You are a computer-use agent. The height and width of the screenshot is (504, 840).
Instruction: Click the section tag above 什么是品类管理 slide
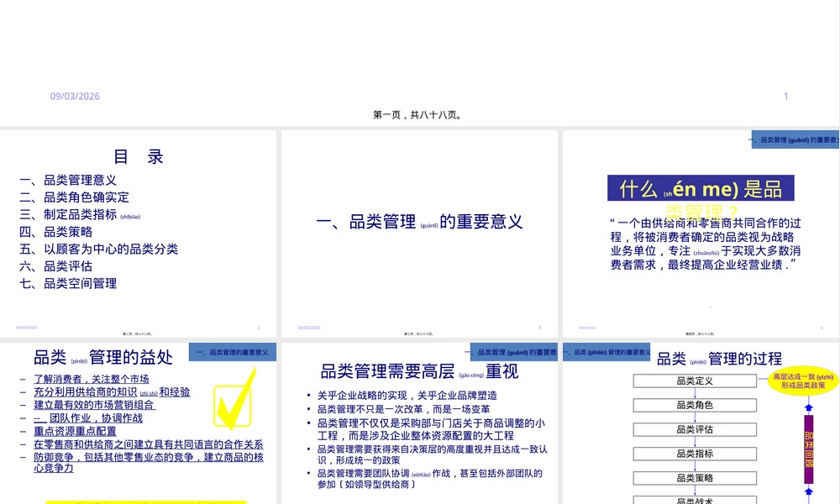pyautogui.click(x=795, y=139)
